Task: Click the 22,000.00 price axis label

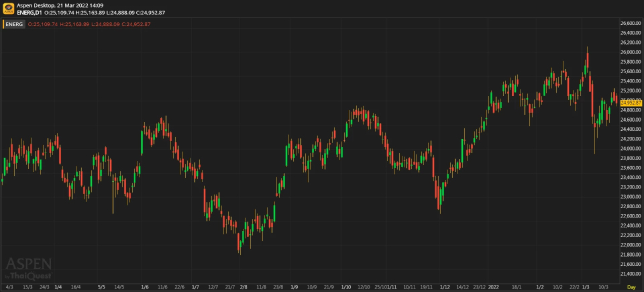Action: tap(631, 245)
